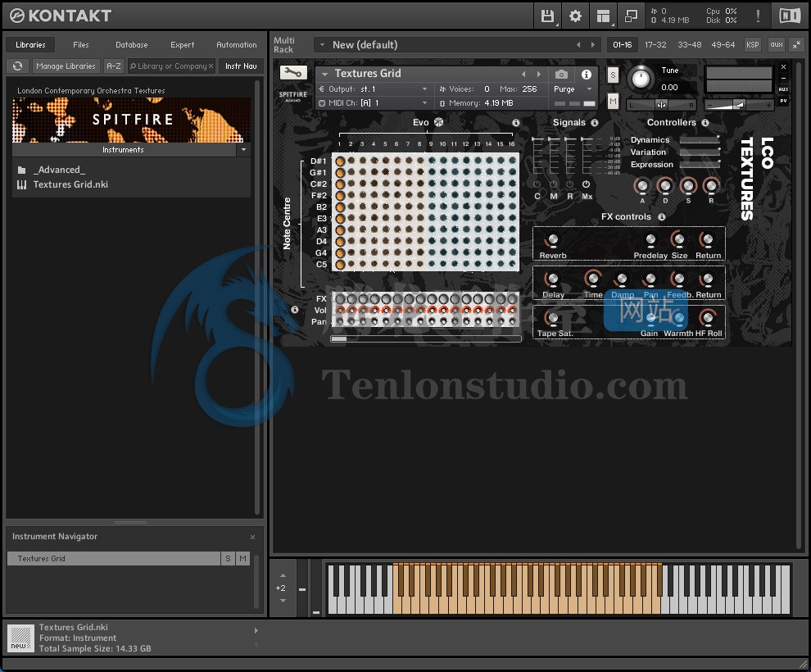811x672 pixels.
Task: Switch to the Expert tab
Action: coord(183,45)
